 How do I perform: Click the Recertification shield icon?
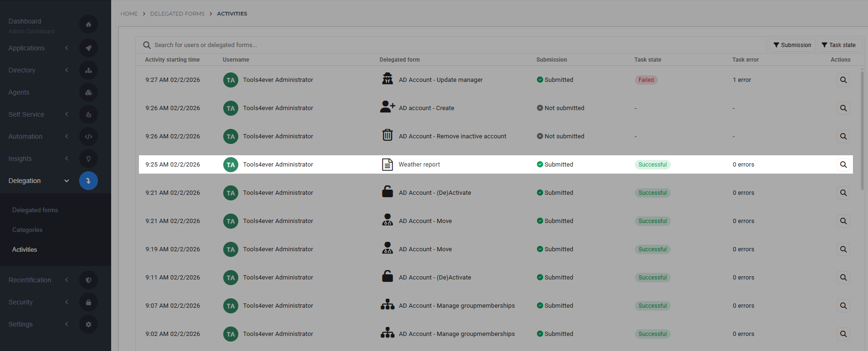[89, 280]
